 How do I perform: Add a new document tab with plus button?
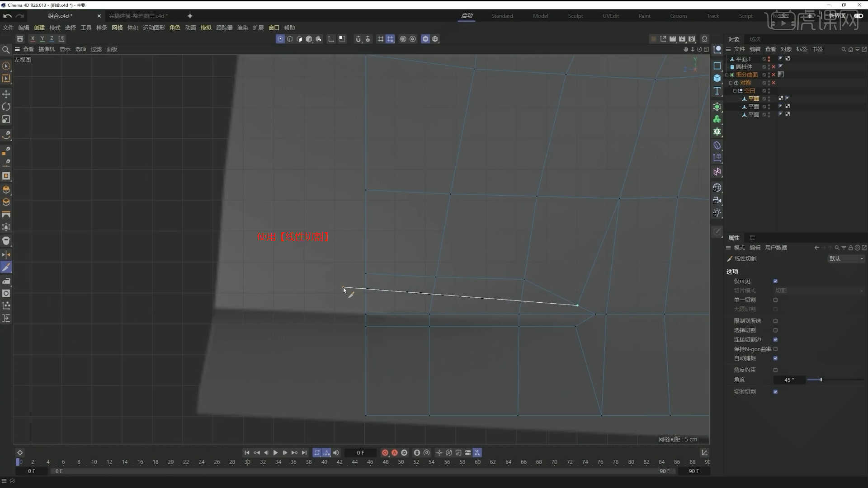(190, 16)
